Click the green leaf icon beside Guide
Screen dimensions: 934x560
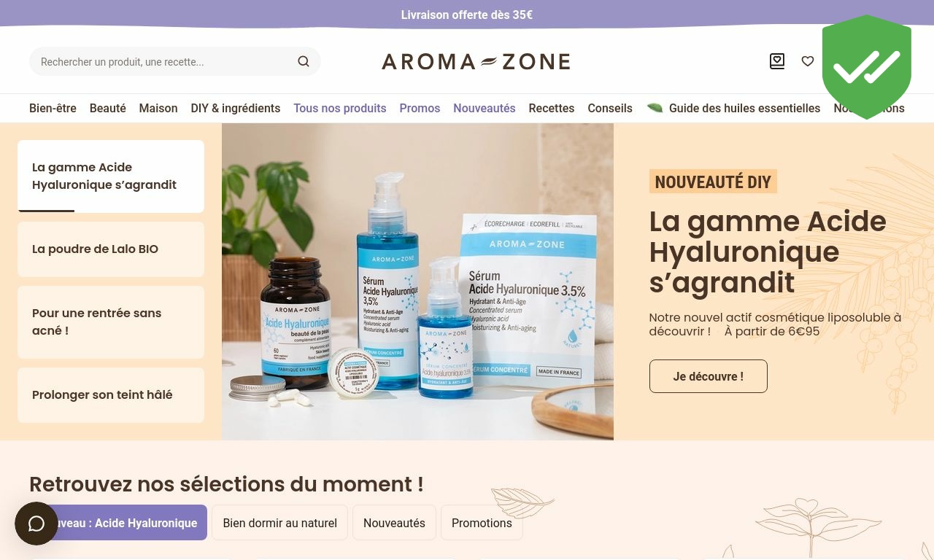655,108
